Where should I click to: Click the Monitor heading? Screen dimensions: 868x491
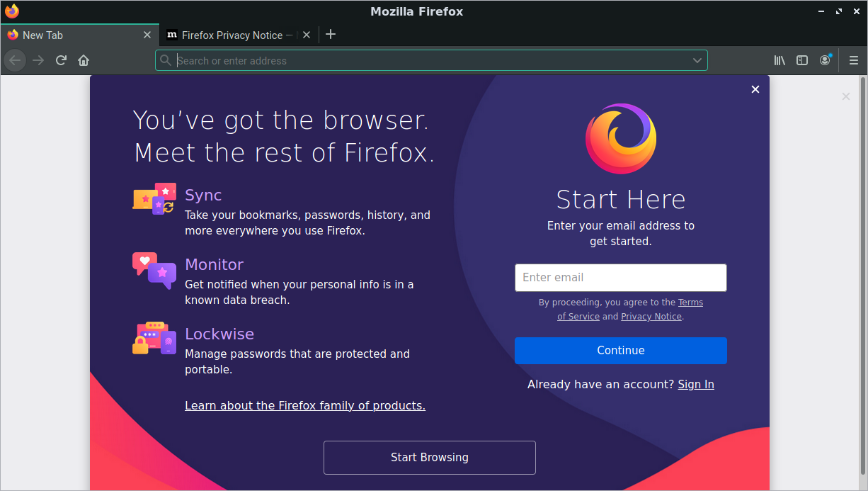point(214,264)
